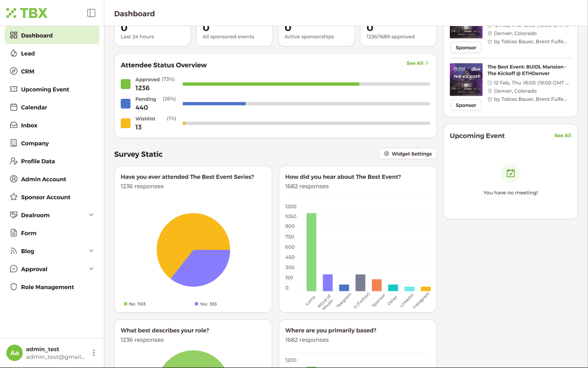Image resolution: width=588 pixels, height=368 pixels.
Task: Click 'All sponsored events' stat label
Action: (x=228, y=37)
